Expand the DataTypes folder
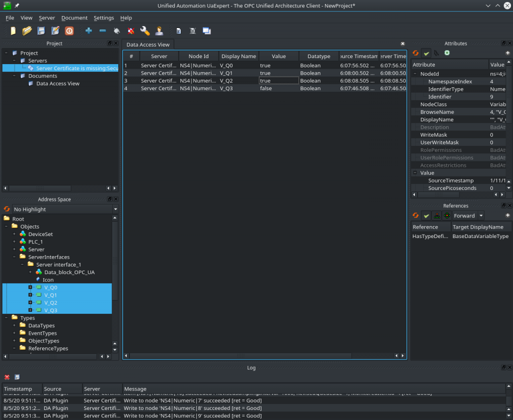This screenshot has height=420, width=513. click(x=14, y=325)
